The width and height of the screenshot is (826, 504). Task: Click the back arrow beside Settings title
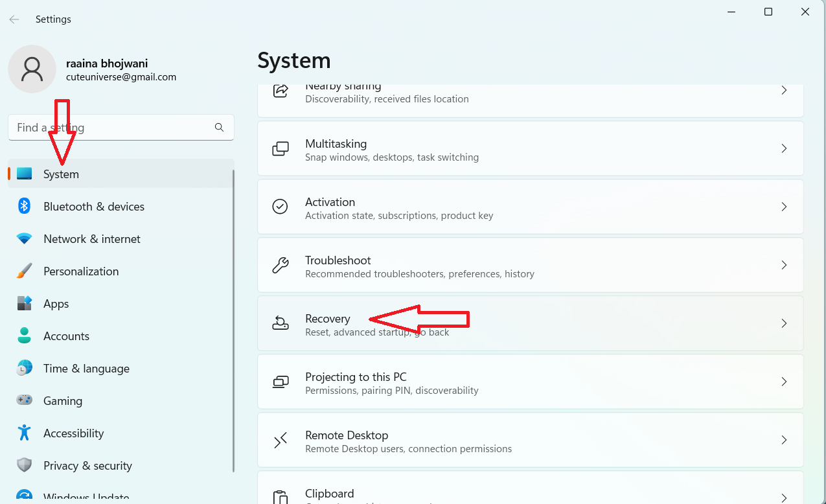(14, 19)
